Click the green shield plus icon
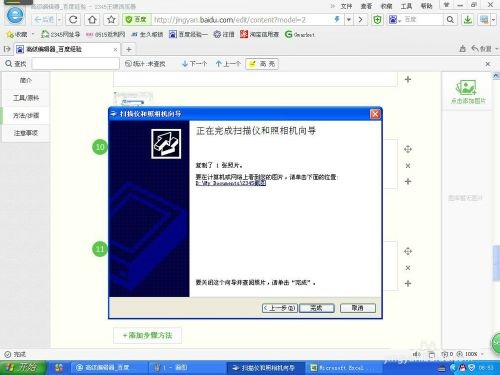Viewport: 500px width, 375px height. click(377, 20)
